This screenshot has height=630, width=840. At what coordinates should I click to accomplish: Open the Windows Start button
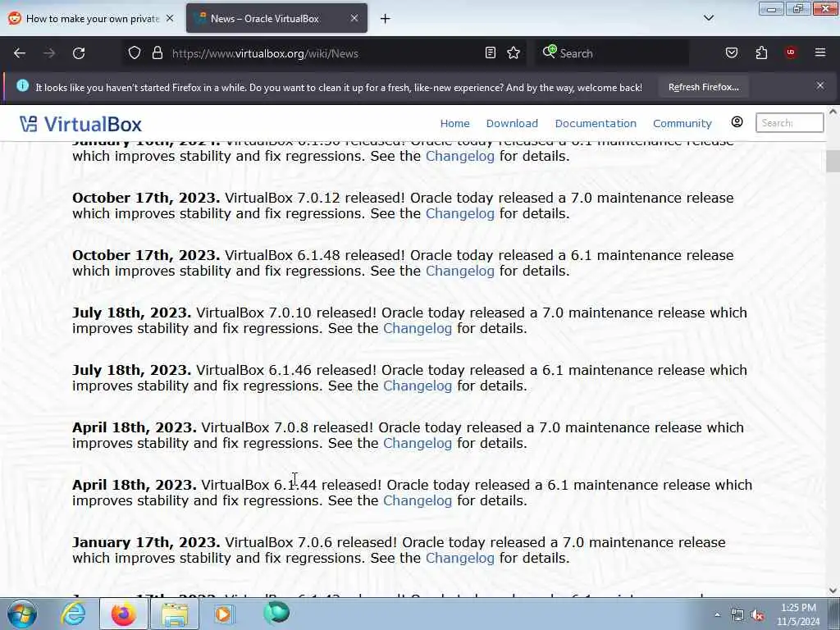tap(22, 614)
